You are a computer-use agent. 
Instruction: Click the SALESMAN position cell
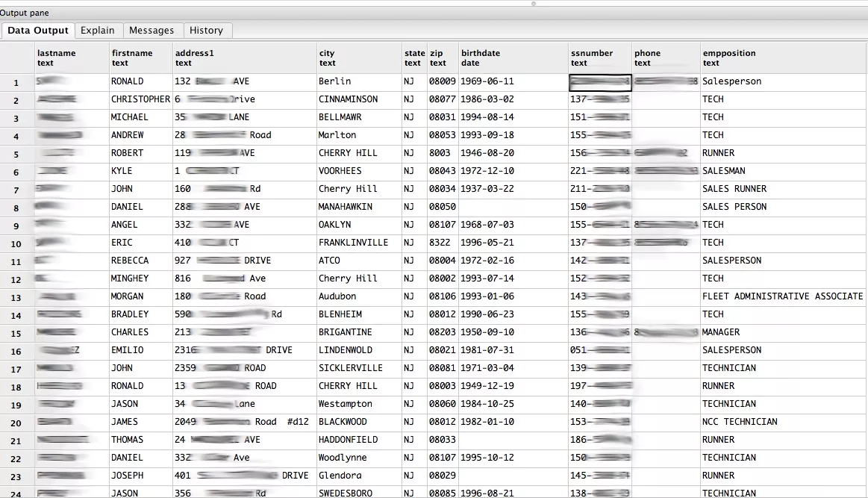click(x=784, y=171)
